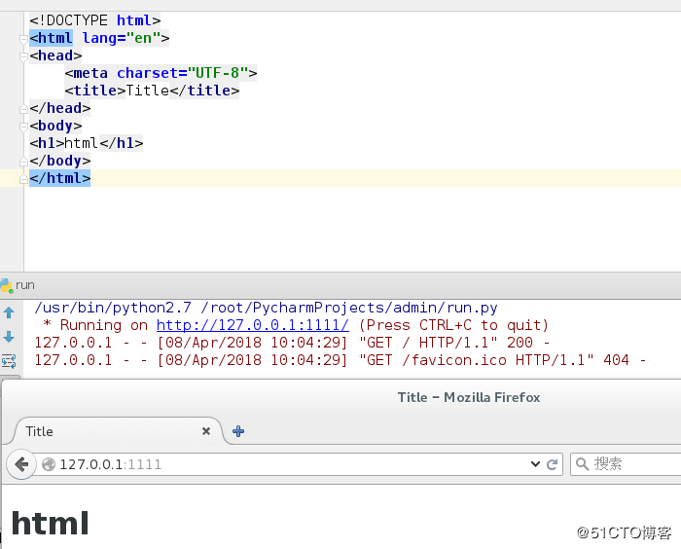
Task: Click the h1 html line in editor
Action: 86,143
